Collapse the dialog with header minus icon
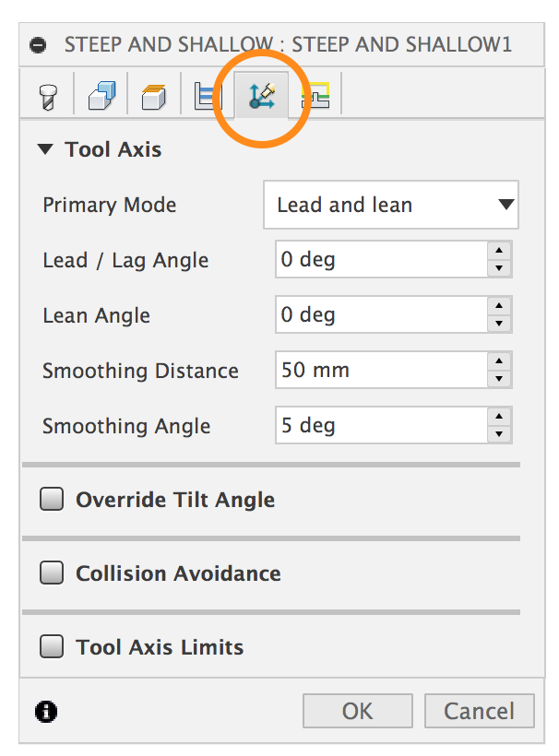Screen dimensions: 559x756 pos(38,44)
